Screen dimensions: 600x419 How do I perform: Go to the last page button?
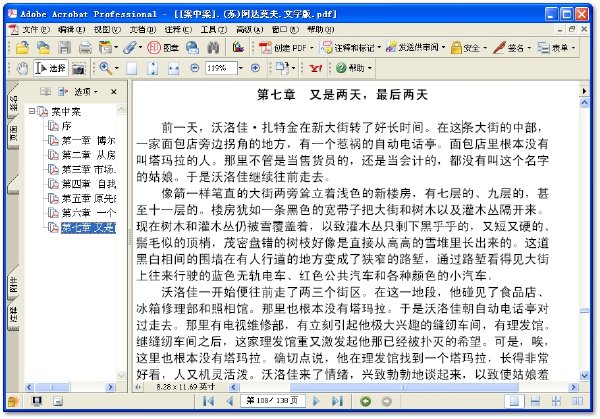[x=337, y=401]
